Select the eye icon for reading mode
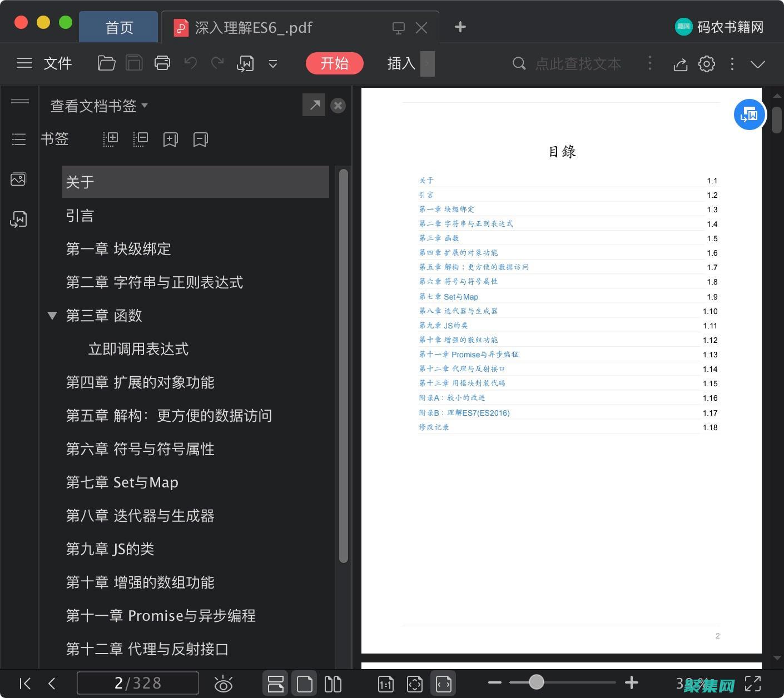784x698 pixels. [x=224, y=683]
